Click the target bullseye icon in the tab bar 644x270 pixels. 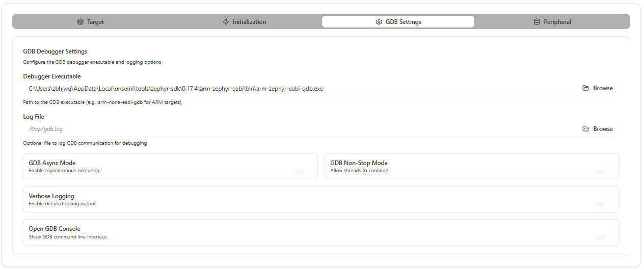[80, 22]
